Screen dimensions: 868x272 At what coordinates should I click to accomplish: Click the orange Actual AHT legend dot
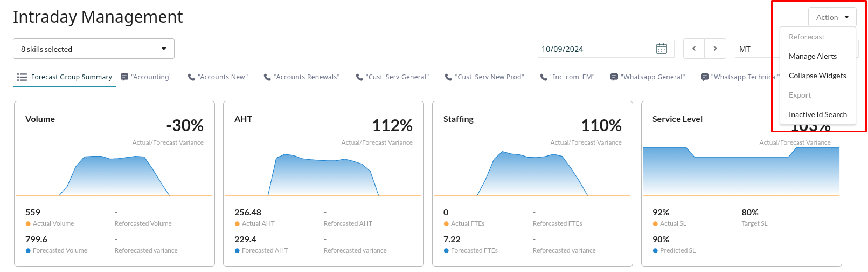coord(237,223)
